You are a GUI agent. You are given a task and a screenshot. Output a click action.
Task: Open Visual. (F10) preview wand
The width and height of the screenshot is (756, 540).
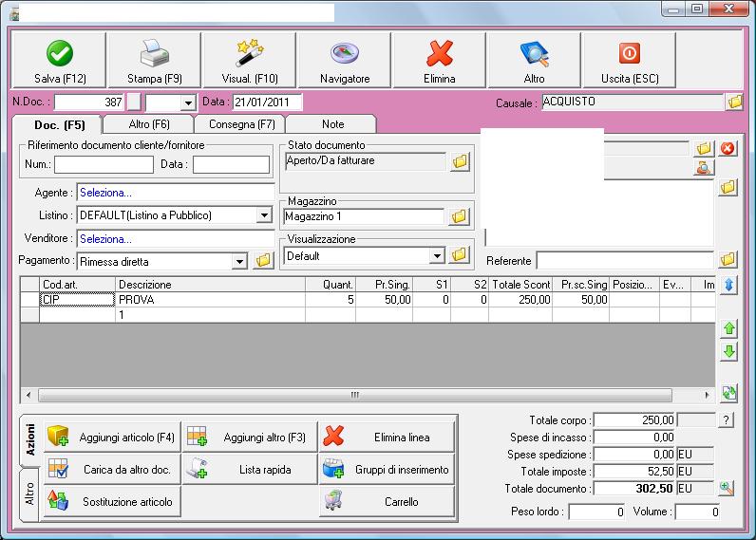[249, 62]
